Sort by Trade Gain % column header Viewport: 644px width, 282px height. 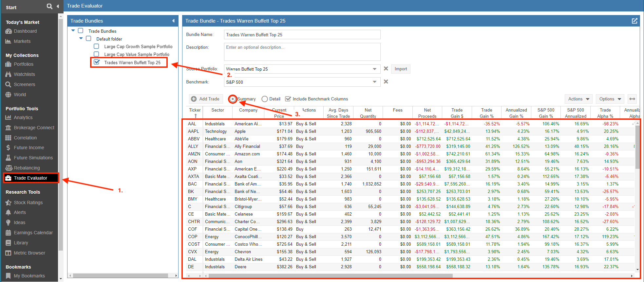tap(486, 113)
